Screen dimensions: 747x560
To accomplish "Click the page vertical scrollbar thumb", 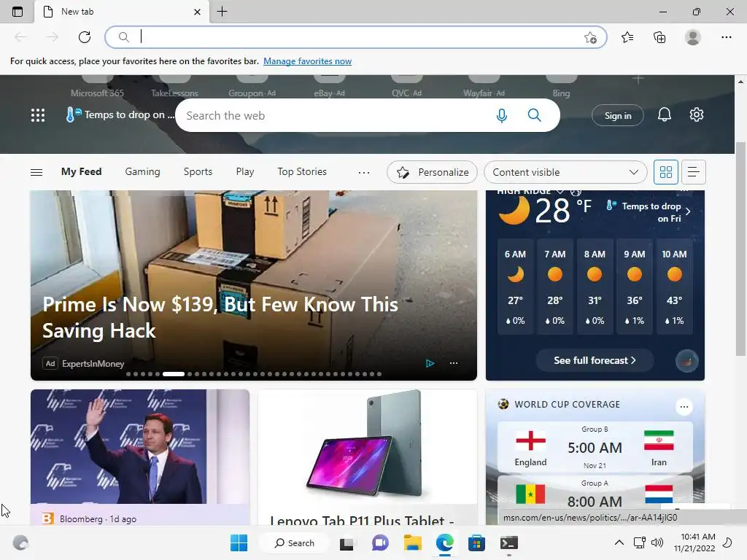I will point(740,249).
